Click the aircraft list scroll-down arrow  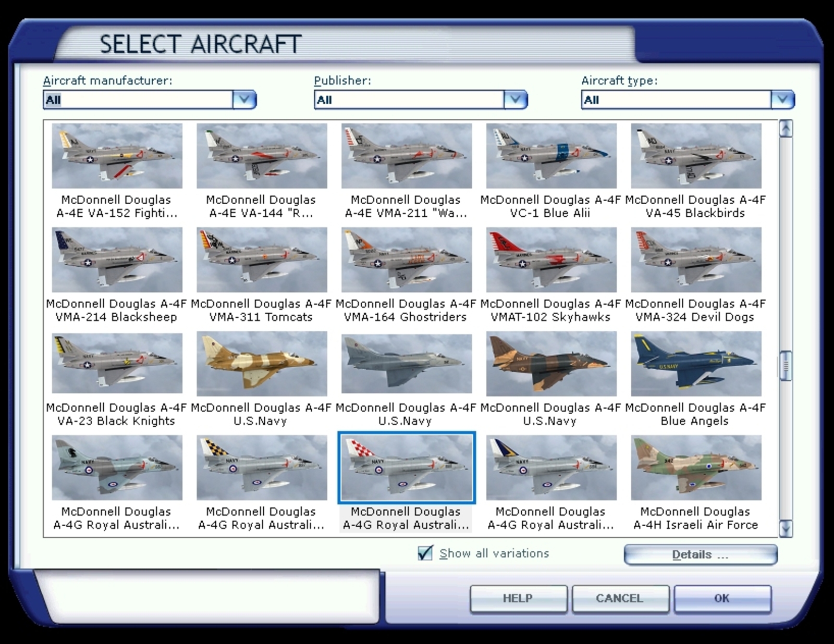pos(786,529)
